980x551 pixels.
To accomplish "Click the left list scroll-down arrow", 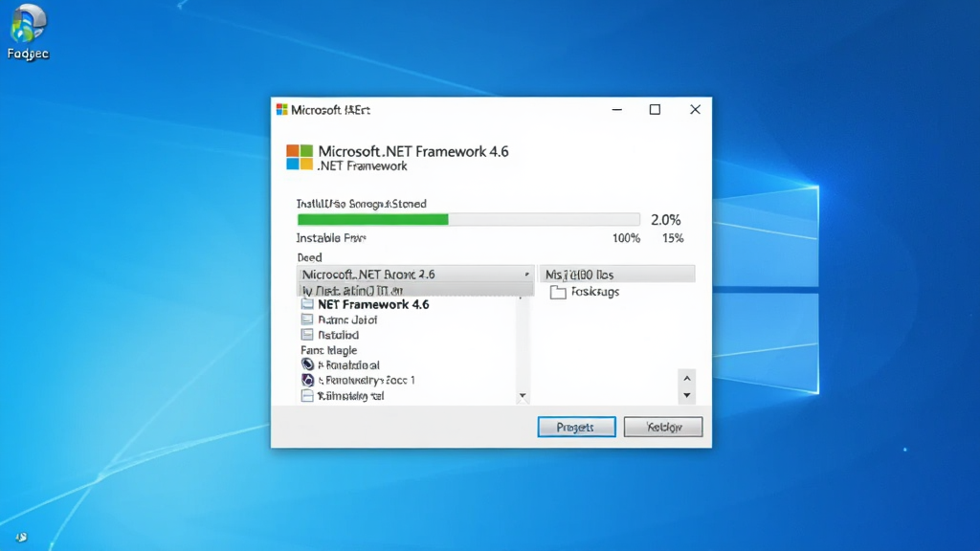I will pos(523,395).
